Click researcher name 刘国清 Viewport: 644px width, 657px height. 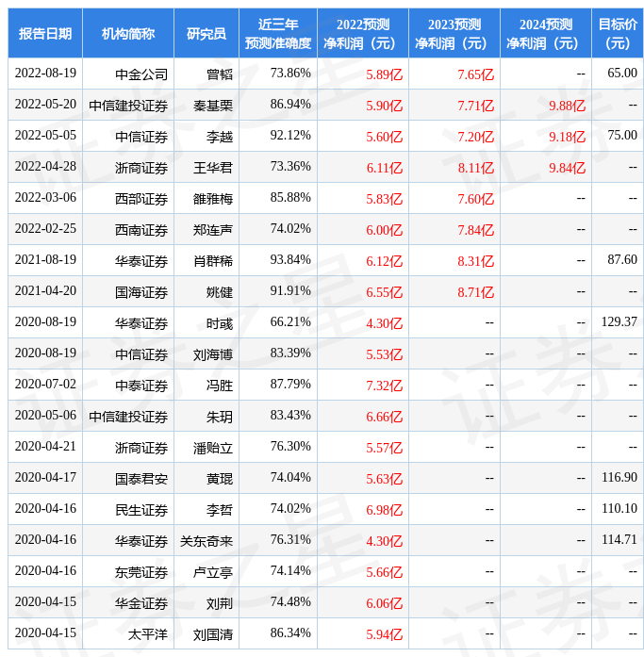coord(213,634)
